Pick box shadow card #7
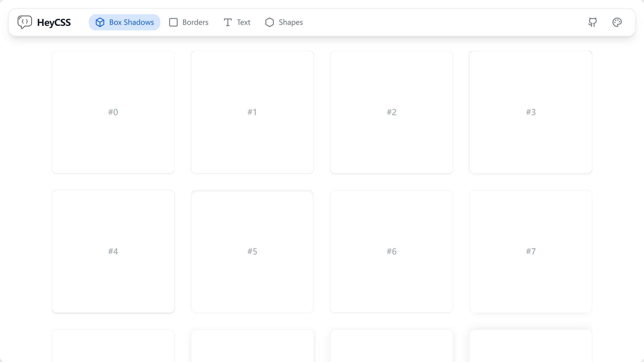Viewport: 644px width, 362px height. click(x=531, y=251)
